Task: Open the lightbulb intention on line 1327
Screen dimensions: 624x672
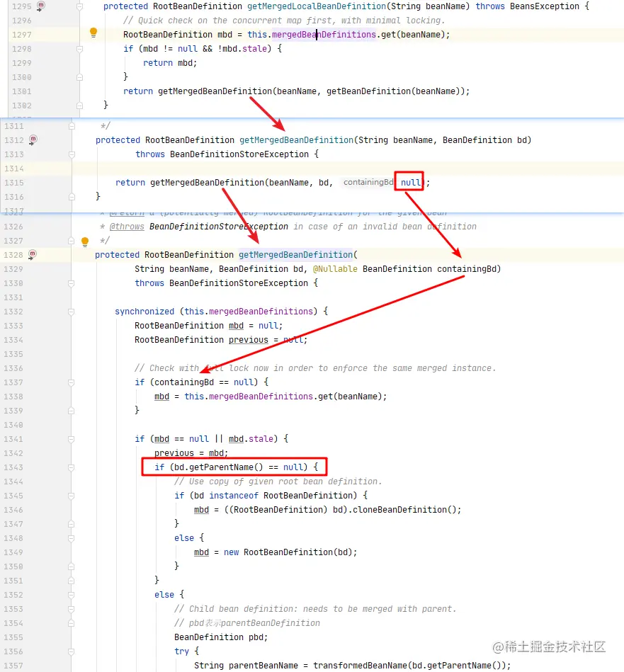Action: [85, 241]
